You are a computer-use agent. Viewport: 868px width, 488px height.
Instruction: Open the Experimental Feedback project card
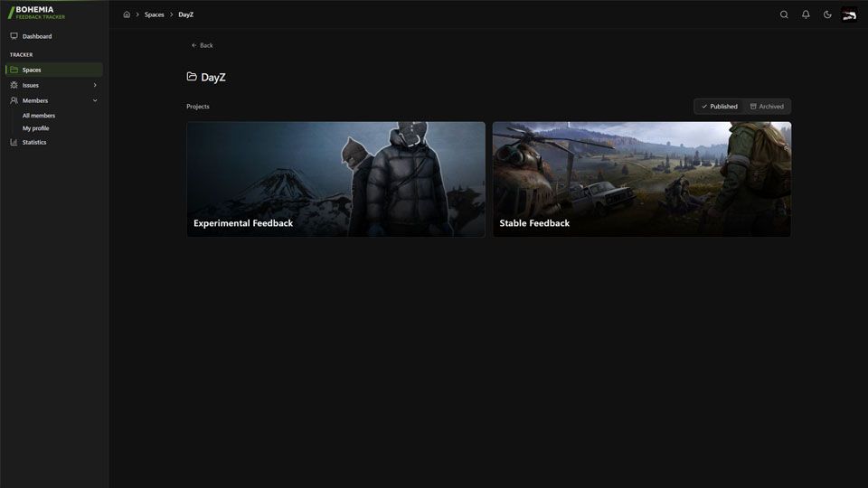pyautogui.click(x=336, y=179)
